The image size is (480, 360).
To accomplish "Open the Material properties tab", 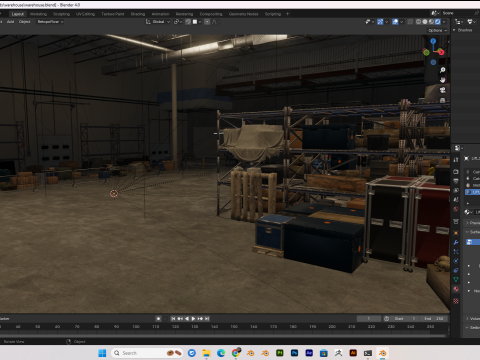I will click(x=456, y=289).
